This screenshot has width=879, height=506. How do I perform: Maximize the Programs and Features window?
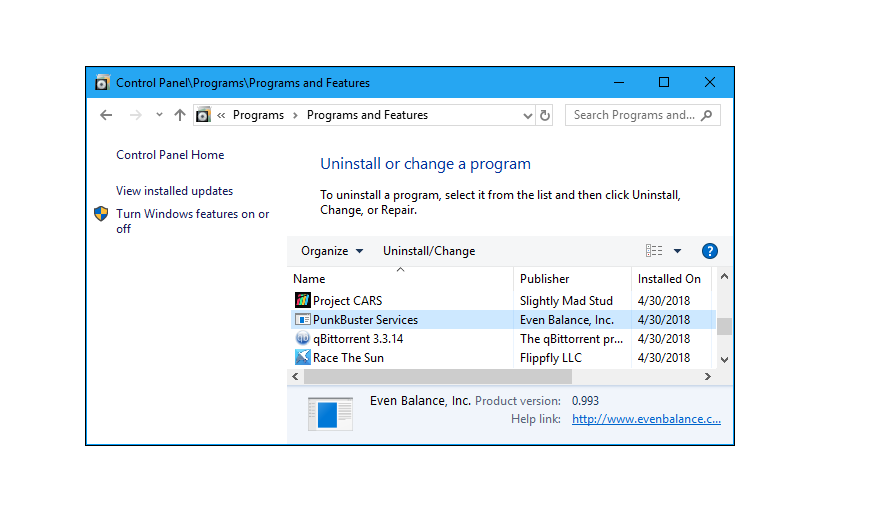pyautogui.click(x=664, y=82)
